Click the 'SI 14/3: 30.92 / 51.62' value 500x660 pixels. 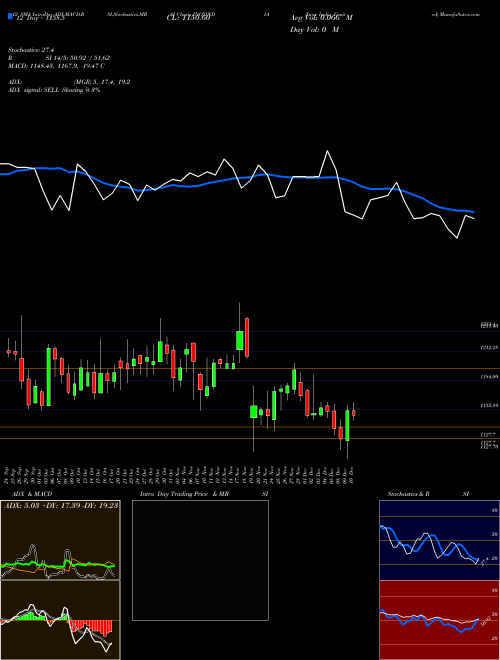tap(78, 58)
